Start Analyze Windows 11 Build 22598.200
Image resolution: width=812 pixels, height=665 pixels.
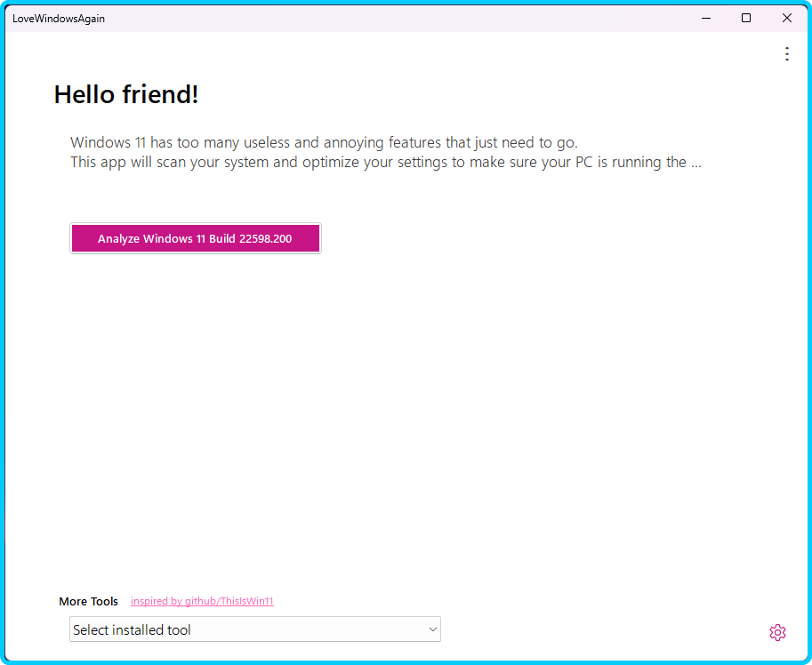195,238
